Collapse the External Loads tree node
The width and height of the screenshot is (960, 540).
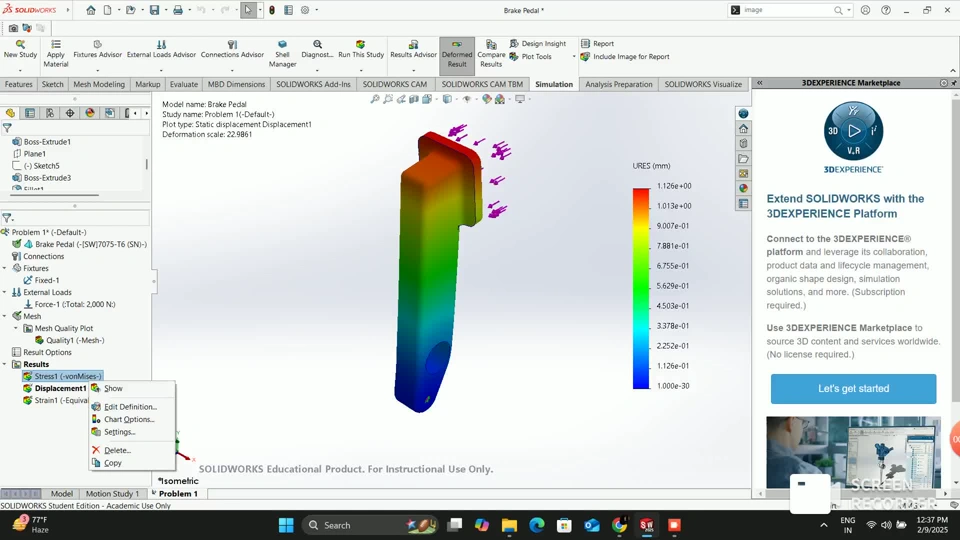(x=5, y=292)
